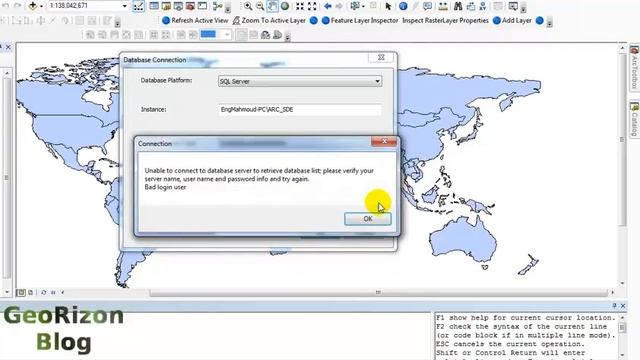Viewport: 640px width, 360px height.
Task: Expand the Add Layer toolbar overflow arrow
Action: click(x=549, y=23)
